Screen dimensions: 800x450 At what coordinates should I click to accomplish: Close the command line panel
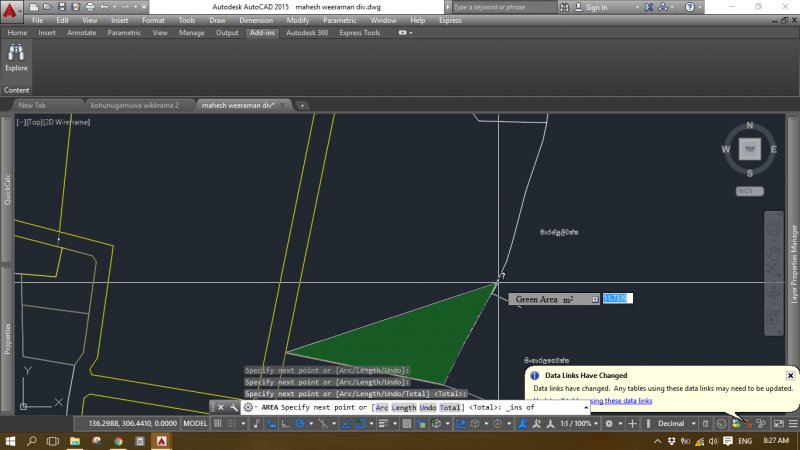coord(221,408)
